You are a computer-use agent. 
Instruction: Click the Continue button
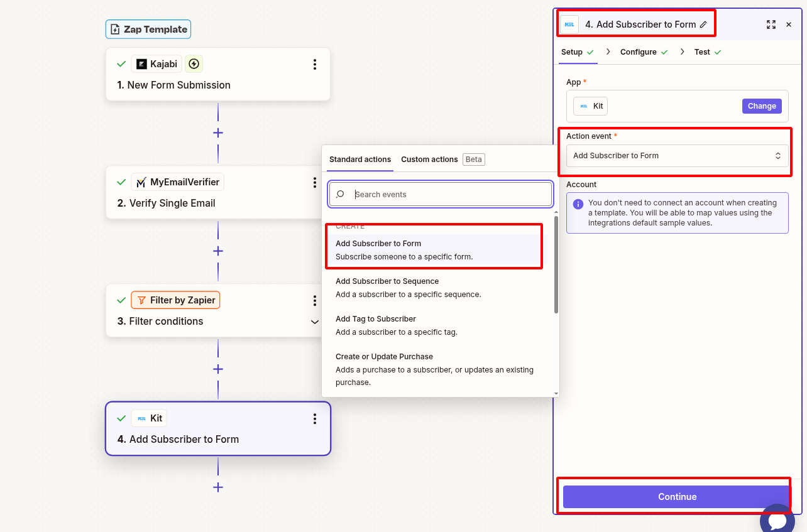(677, 497)
